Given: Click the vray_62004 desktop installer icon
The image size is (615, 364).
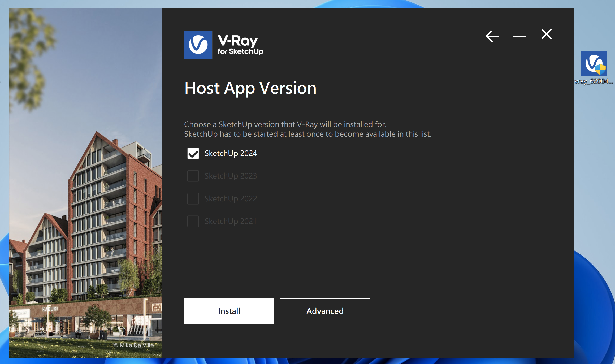Looking at the screenshot, I should point(594,64).
